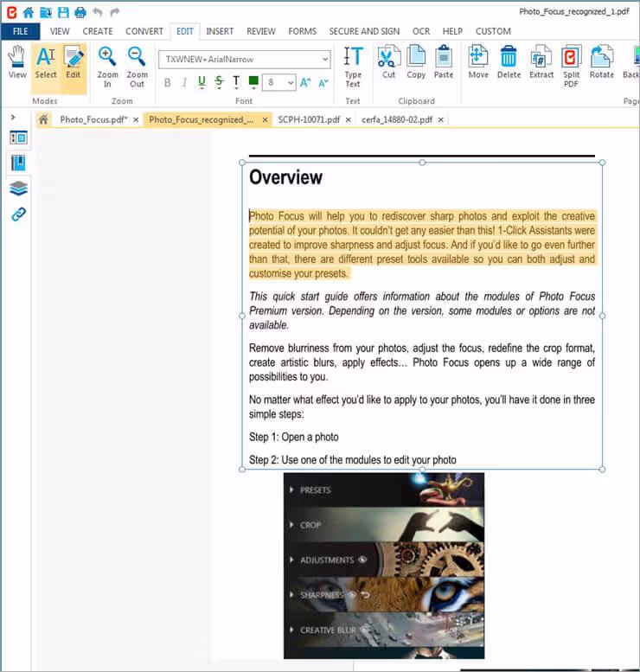The image size is (640, 672).
Task: Paste from clipboard
Action: pyautogui.click(x=443, y=62)
